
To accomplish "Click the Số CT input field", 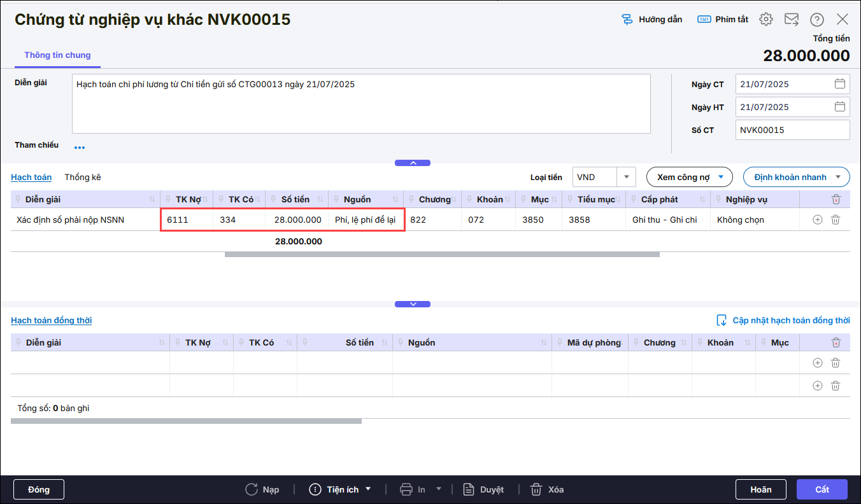I will point(792,130).
